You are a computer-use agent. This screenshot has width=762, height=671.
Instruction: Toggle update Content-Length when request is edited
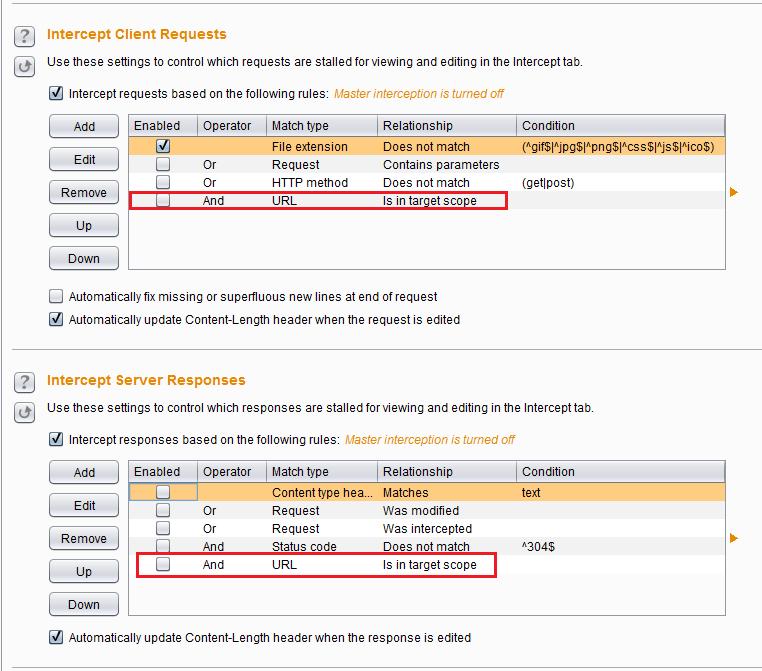coord(56,319)
